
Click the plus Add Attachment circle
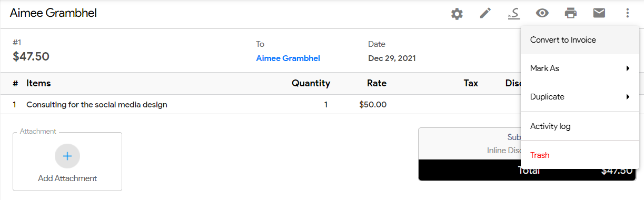(67, 156)
